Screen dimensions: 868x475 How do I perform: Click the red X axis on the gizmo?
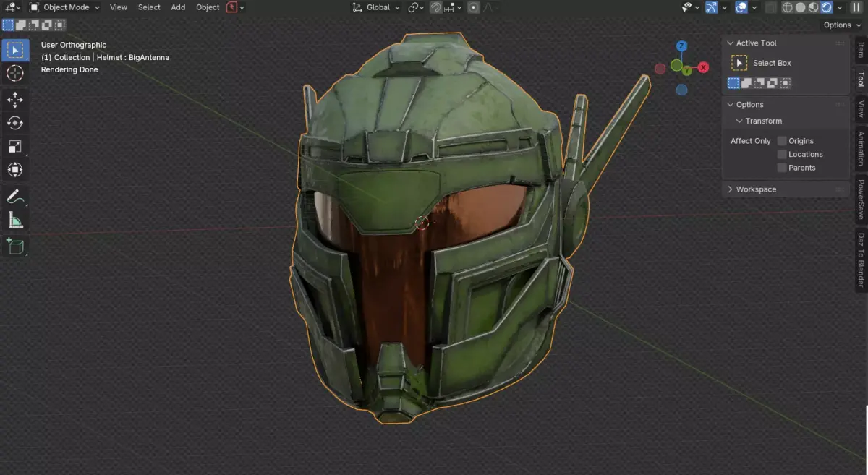click(703, 68)
